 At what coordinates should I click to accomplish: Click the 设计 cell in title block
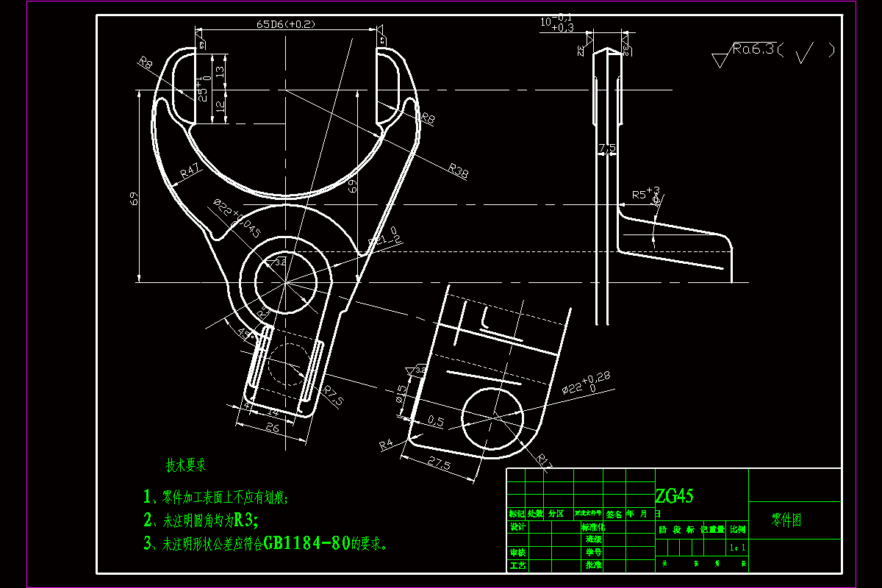click(x=517, y=527)
